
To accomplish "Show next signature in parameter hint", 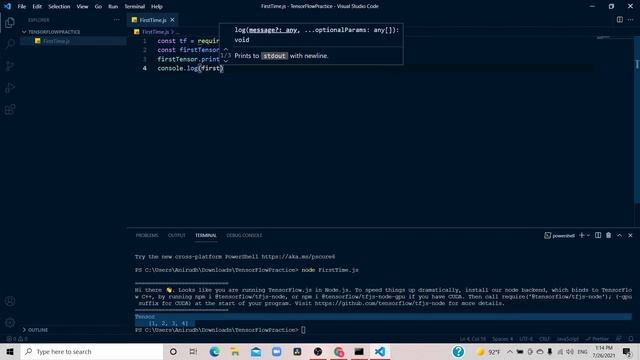I will tap(225, 61).
